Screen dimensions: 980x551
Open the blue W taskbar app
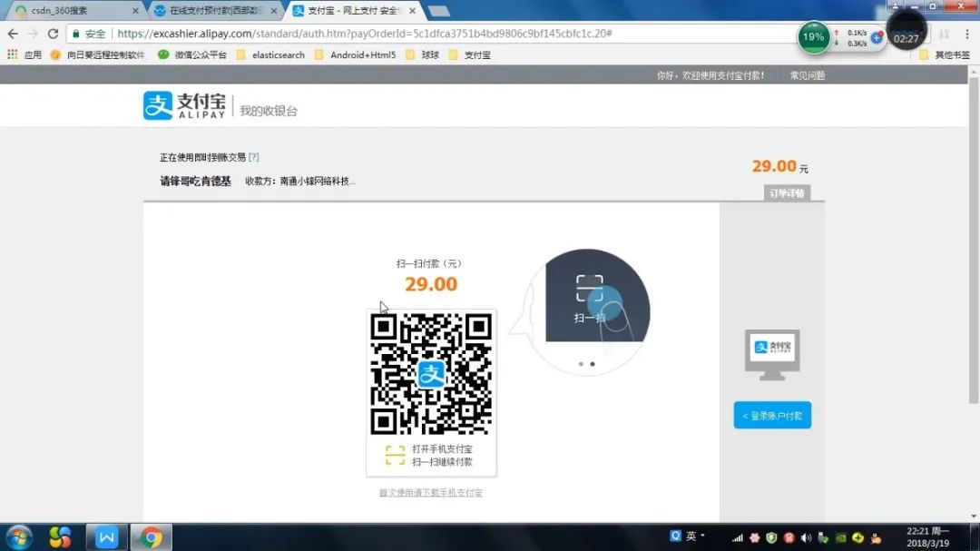pyautogui.click(x=106, y=537)
